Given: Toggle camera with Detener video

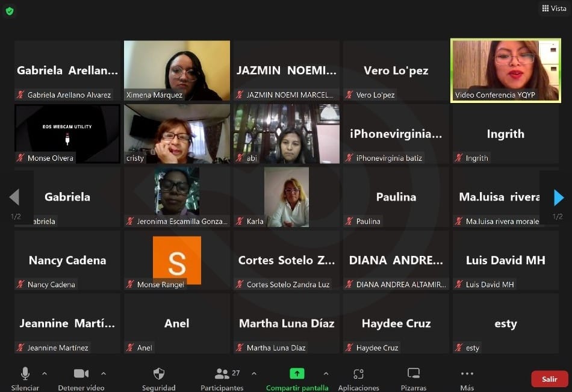Looking at the screenshot, I should 81,374.
